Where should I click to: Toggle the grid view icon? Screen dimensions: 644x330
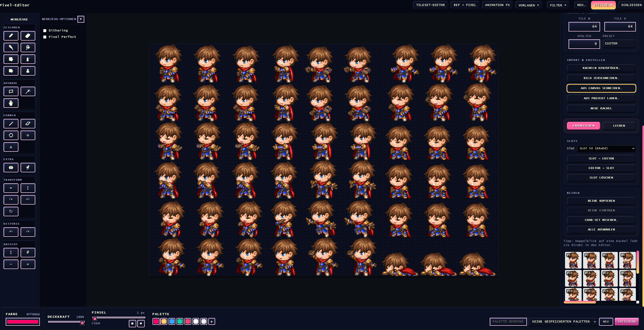tap(28, 252)
